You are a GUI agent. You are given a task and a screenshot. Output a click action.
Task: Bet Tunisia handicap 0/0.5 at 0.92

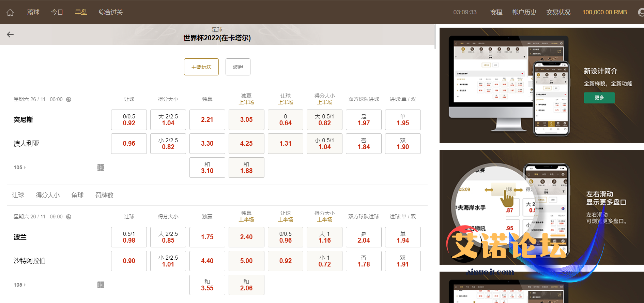coord(129,120)
